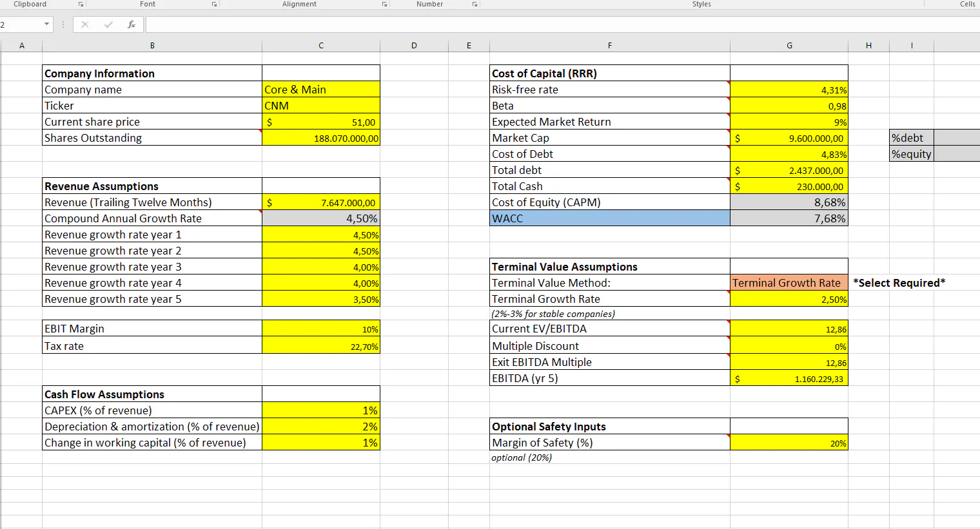Open the Font group dialog launcher
Image resolution: width=980 pixels, height=529 pixels.
(214, 5)
